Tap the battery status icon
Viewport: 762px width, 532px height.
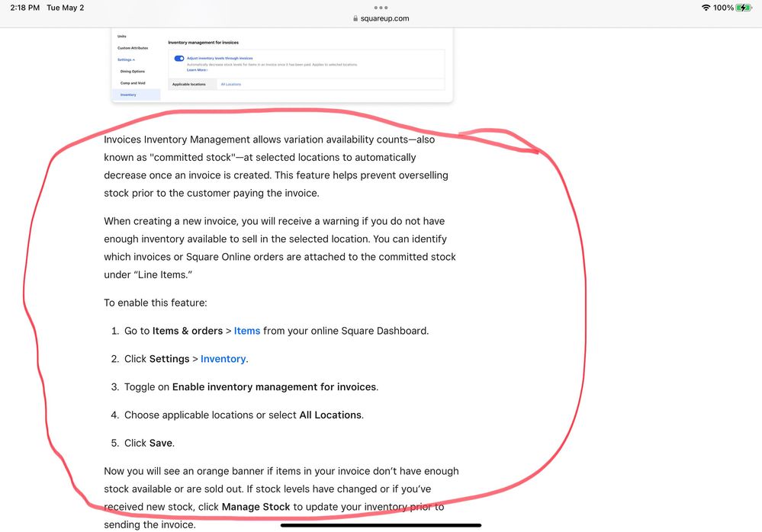point(744,8)
